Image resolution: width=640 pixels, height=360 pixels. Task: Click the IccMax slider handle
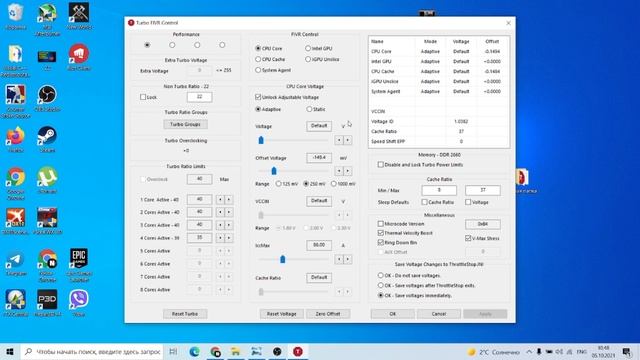pos(282,259)
